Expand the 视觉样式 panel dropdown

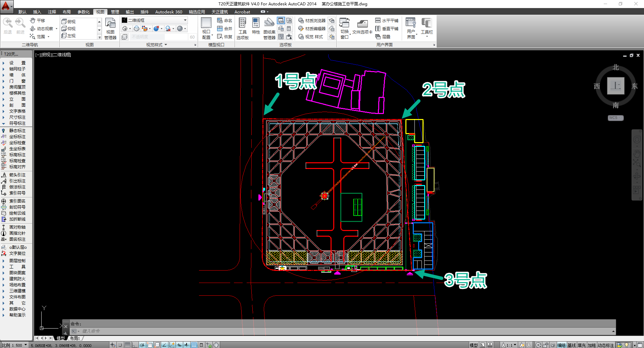point(156,45)
